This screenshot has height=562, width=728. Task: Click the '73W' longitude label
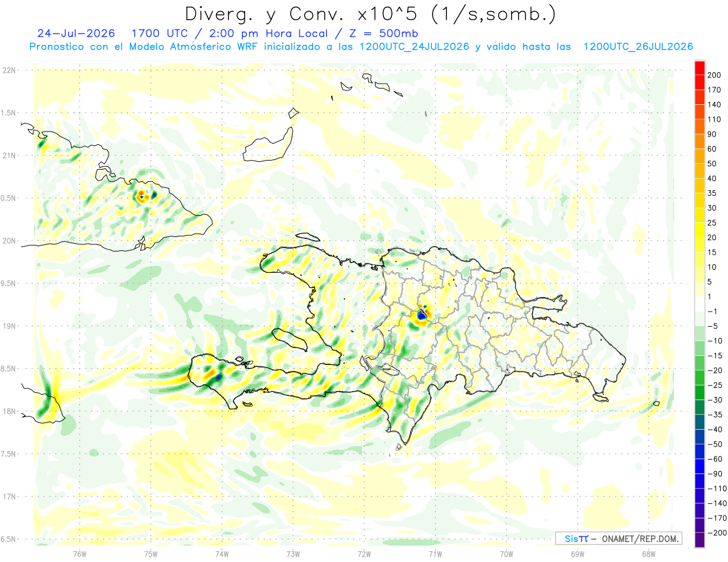click(293, 554)
